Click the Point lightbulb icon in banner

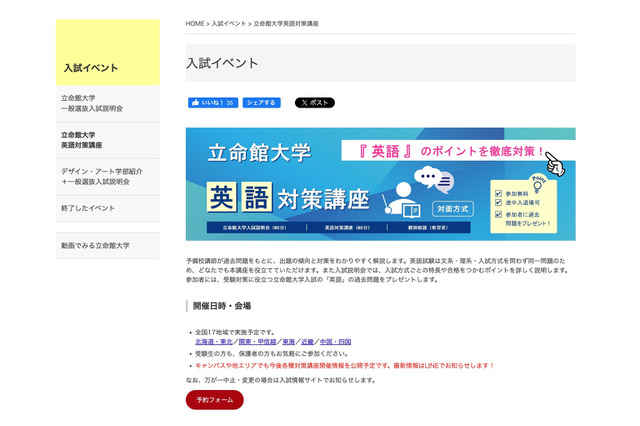click(536, 174)
